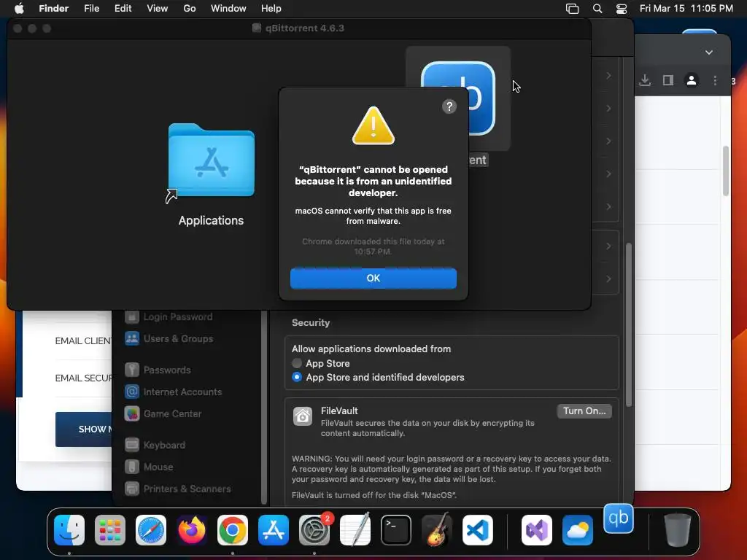The width and height of the screenshot is (747, 560).
Task: Click the Apple menu
Action: coord(19,8)
